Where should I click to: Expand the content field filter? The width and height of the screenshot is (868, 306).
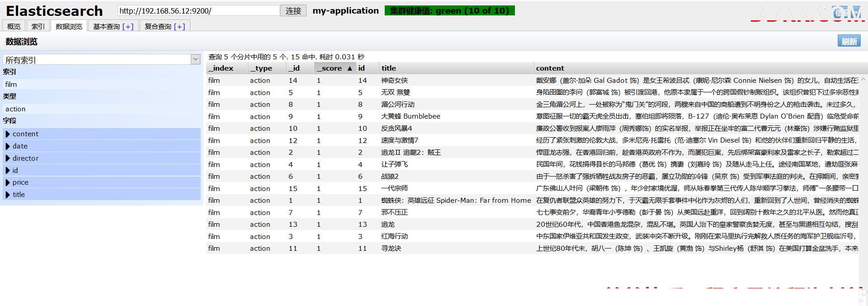(x=102, y=134)
